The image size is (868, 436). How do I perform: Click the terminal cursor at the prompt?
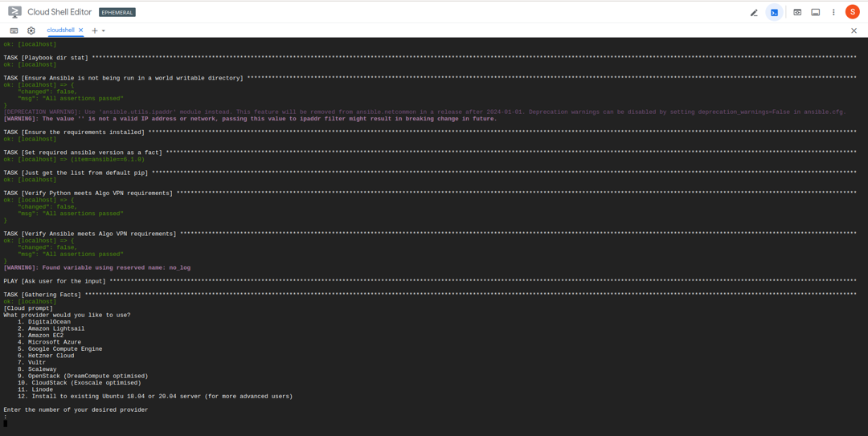(6, 423)
